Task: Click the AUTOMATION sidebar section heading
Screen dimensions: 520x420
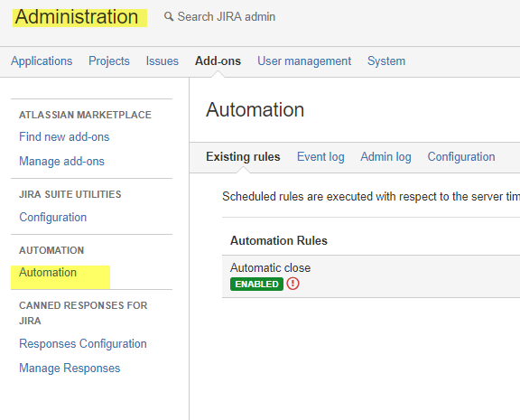Action: [x=51, y=250]
